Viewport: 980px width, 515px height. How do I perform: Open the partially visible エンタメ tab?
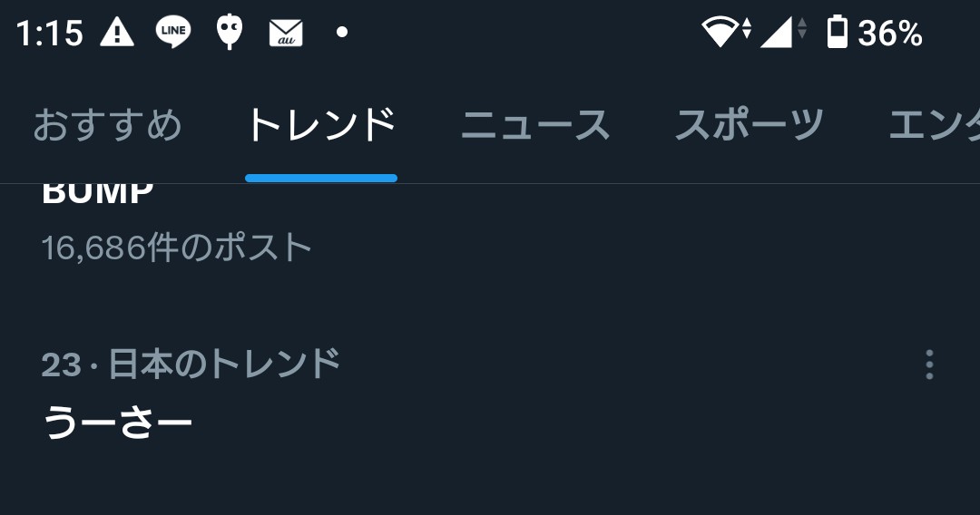935,125
